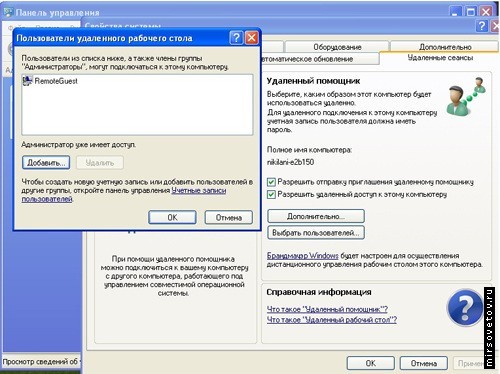Click remote assistant users icon
The image size is (500, 374).
point(466,96)
